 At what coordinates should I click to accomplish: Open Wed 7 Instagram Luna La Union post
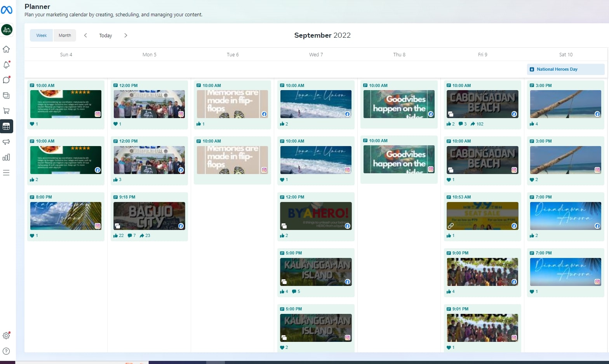click(316, 160)
